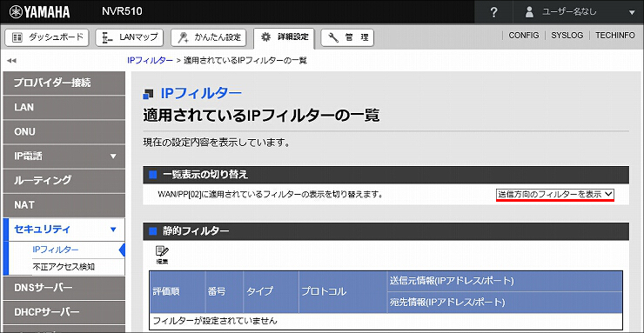Expand the ユーザー名なし user menu arrow
Viewport: 644px width, 333px height.
632,13
